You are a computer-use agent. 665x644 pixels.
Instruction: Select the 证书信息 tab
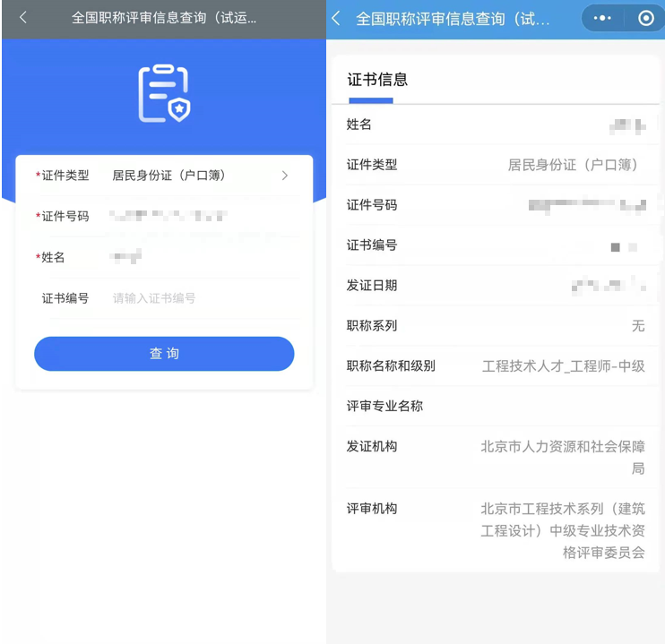tap(377, 80)
